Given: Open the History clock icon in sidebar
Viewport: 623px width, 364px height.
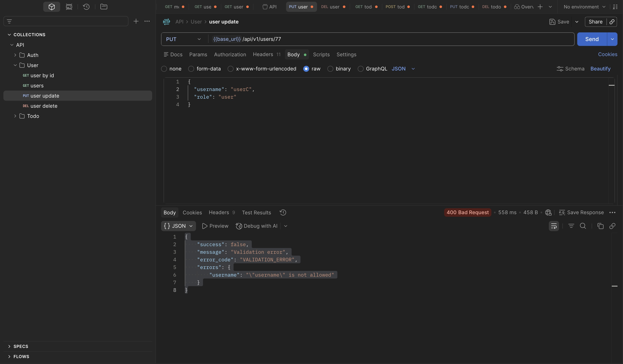Looking at the screenshot, I should 86,7.
